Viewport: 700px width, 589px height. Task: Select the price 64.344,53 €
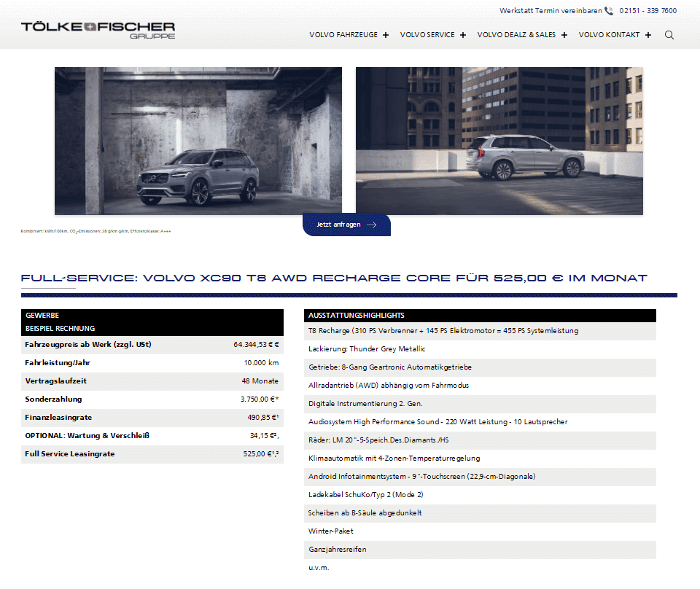click(x=256, y=345)
